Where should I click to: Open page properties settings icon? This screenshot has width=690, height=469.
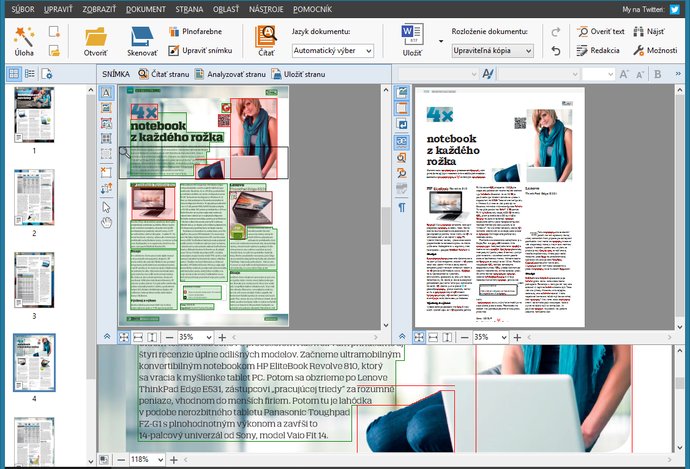coord(47,74)
